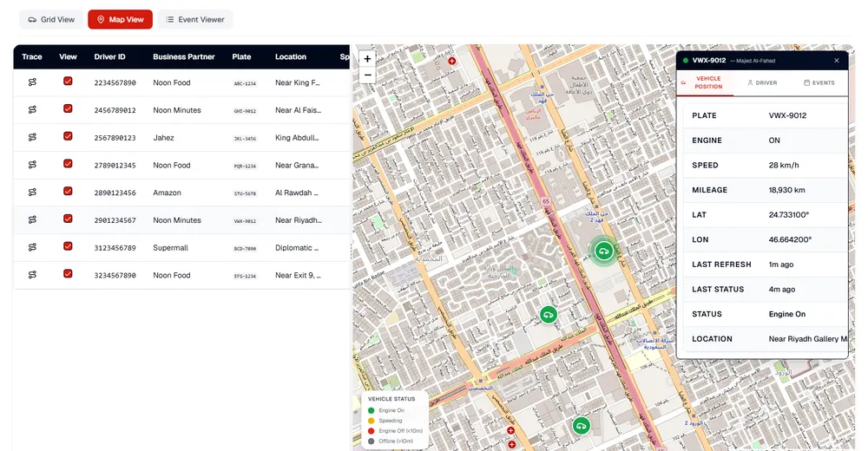Click the latitude value 24.733100°
This screenshot has width=868, height=451.
789,215
